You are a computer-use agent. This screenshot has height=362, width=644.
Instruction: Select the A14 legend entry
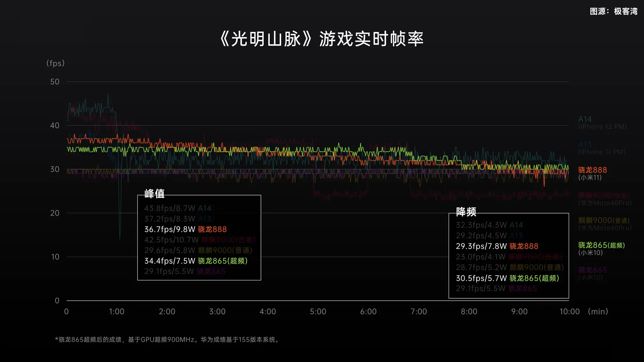(x=585, y=119)
